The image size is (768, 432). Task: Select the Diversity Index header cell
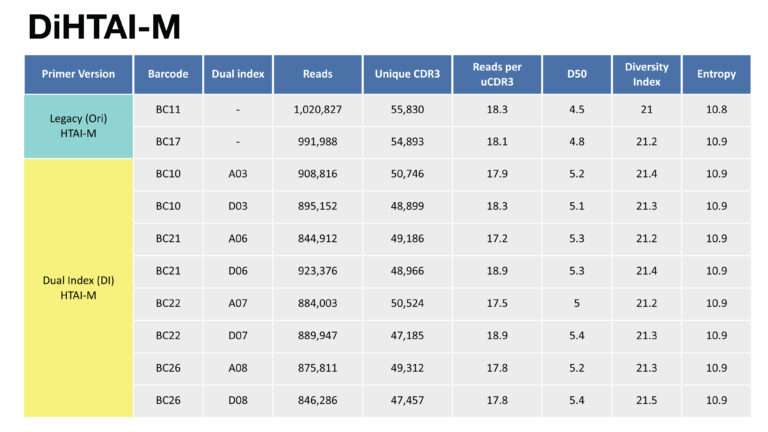pos(647,74)
